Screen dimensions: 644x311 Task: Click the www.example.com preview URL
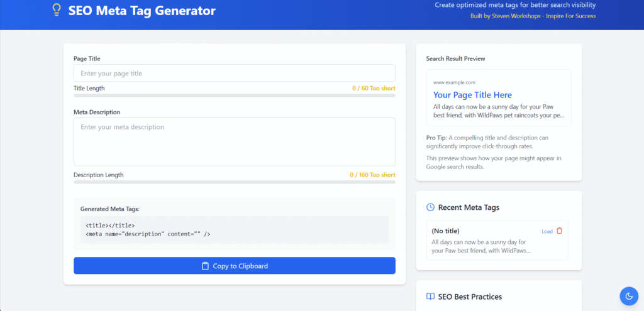click(454, 82)
